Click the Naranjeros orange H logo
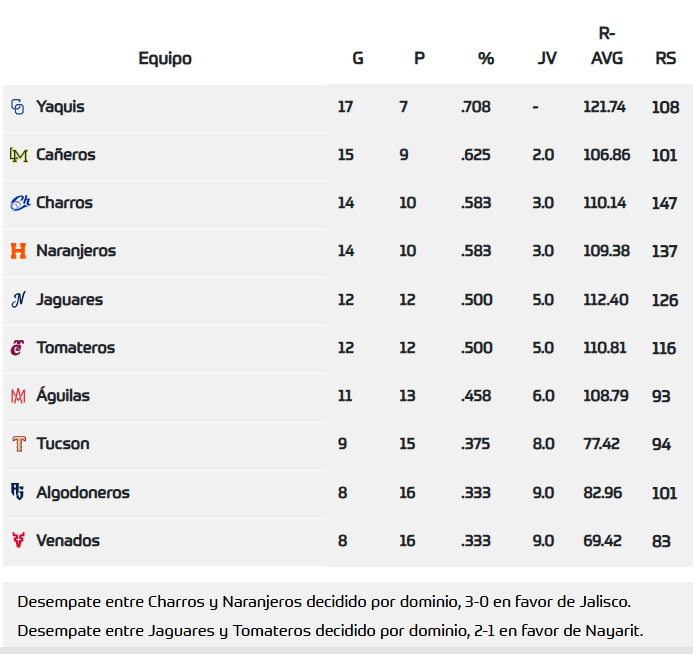Image resolution: width=693 pixels, height=654 pixels. [x=18, y=251]
